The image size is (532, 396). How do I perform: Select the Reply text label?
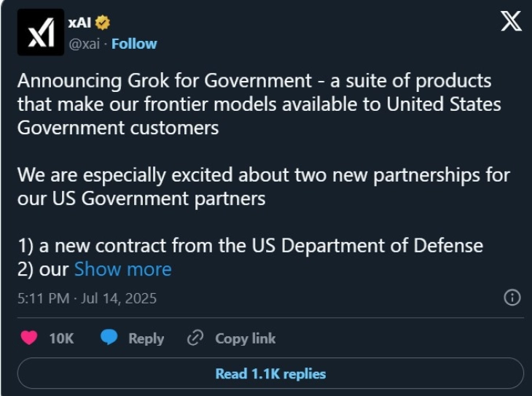(x=146, y=338)
